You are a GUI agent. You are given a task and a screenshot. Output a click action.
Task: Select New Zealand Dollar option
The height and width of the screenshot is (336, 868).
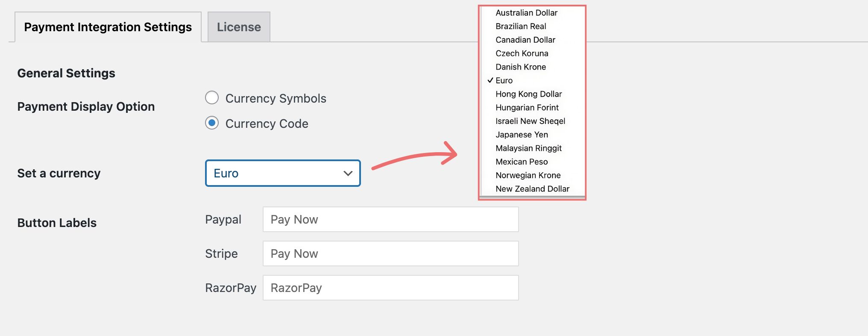(532, 189)
